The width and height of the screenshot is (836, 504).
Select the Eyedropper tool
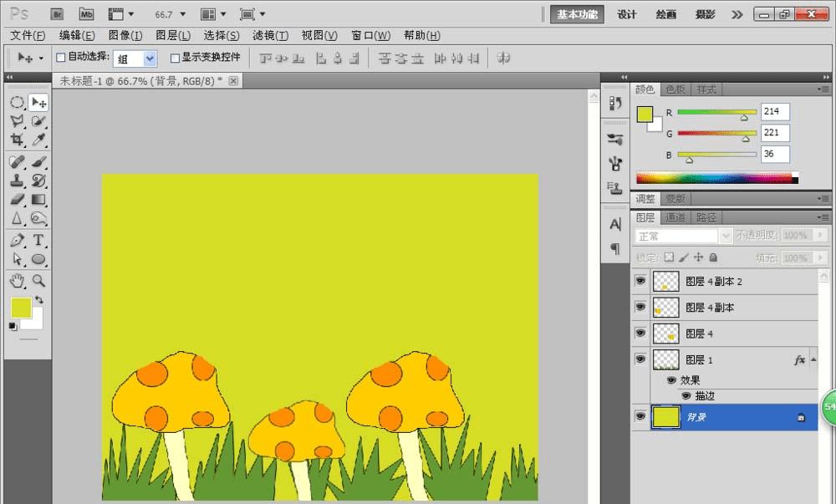[x=38, y=140]
